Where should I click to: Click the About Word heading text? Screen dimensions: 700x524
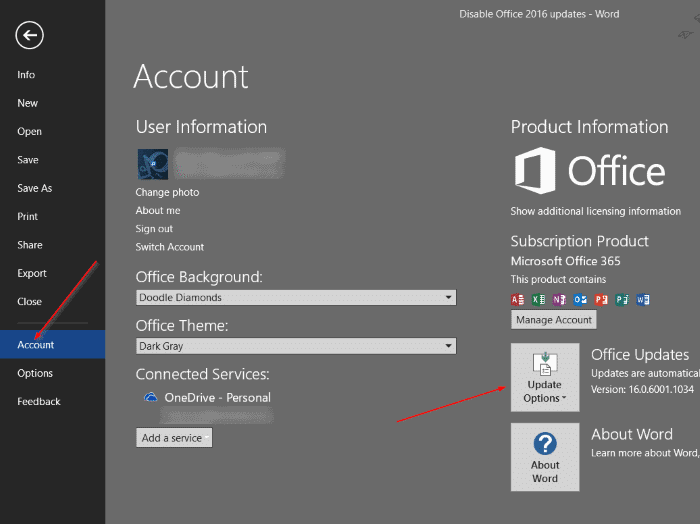(x=632, y=434)
